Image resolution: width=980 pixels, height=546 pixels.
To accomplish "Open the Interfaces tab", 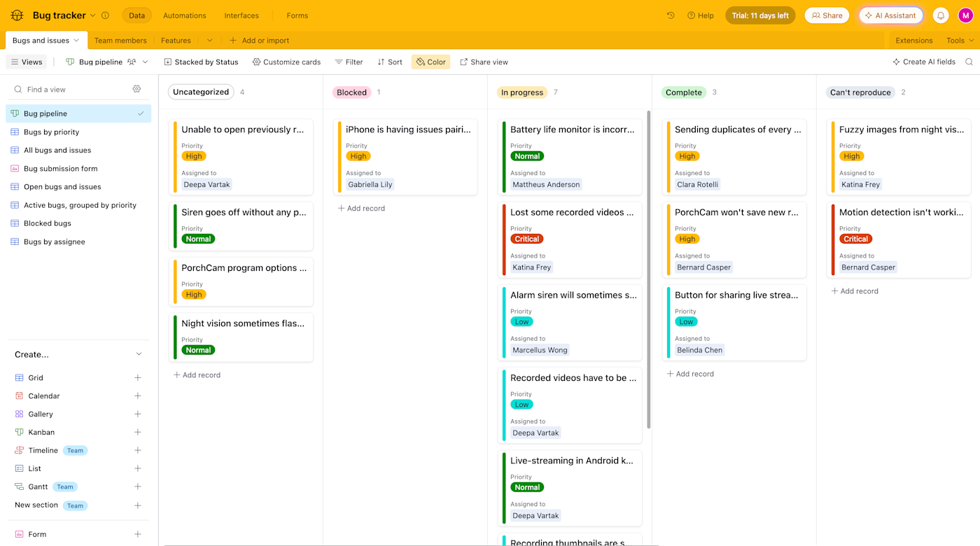I will click(241, 15).
